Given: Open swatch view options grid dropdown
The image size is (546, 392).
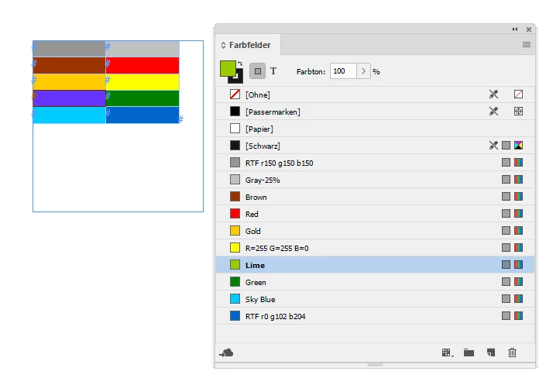Looking at the screenshot, I should click(448, 352).
